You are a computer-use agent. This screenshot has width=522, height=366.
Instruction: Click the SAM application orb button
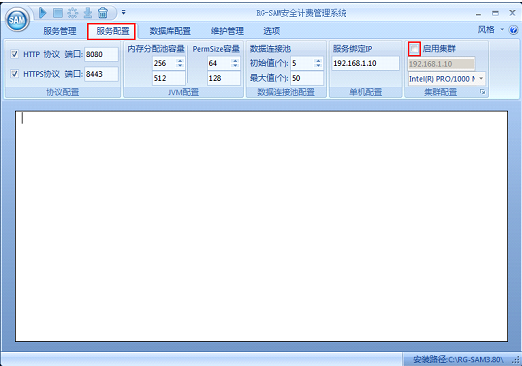click(x=17, y=20)
